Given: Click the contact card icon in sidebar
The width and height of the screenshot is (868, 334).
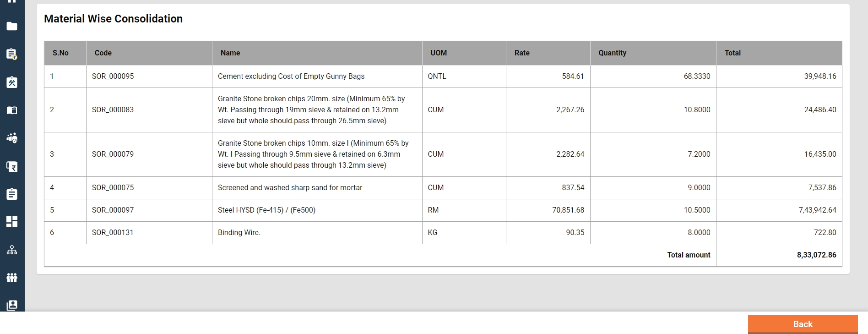Looking at the screenshot, I should [x=12, y=305].
